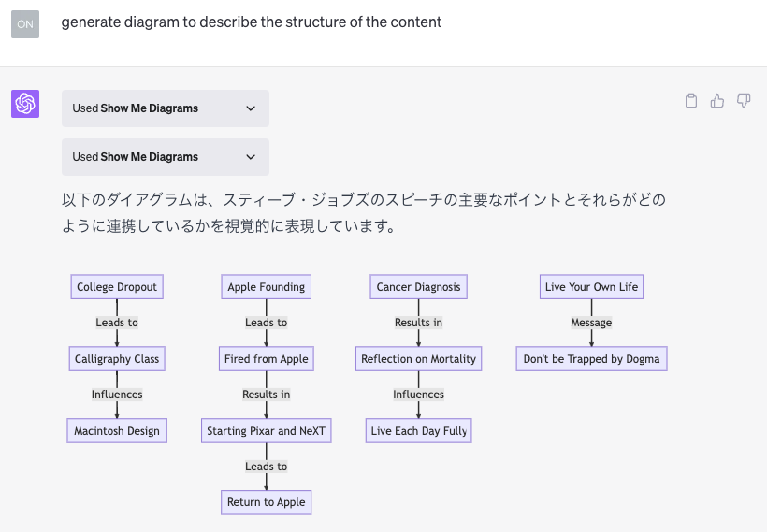Select the Macintosh Design node
Image resolution: width=767 pixels, height=532 pixels.
[117, 431]
